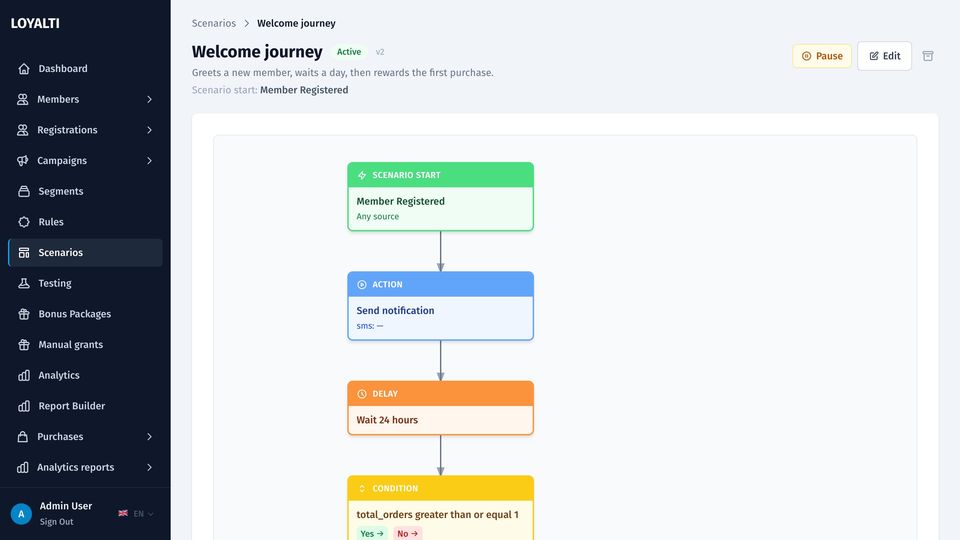This screenshot has width=960, height=540.
Task: Click the breadcrumb chevron separator
Action: 247,23
